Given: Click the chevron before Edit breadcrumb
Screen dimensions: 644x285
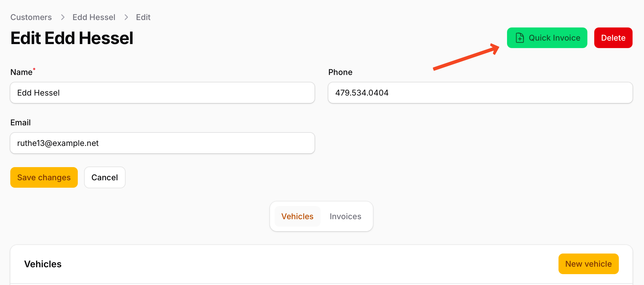Looking at the screenshot, I should [126, 17].
